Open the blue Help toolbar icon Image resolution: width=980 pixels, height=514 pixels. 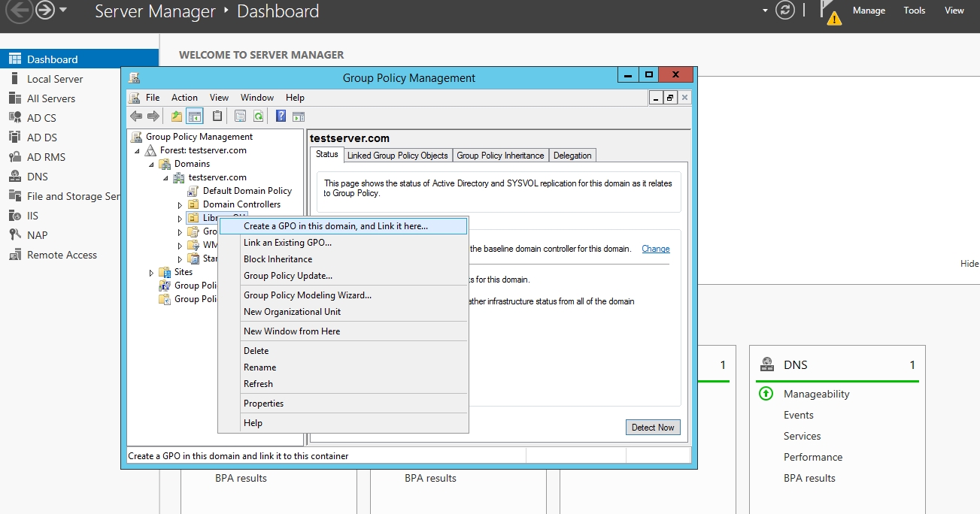click(x=281, y=116)
